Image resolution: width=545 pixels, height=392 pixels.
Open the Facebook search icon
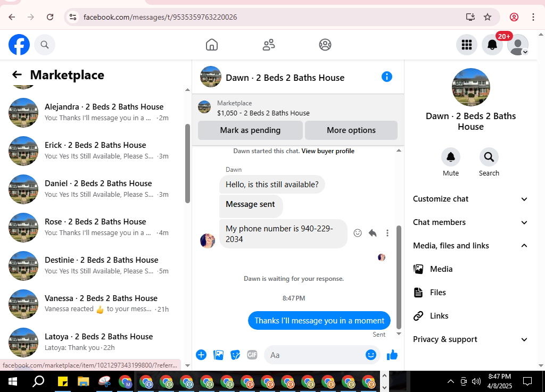coord(45,45)
